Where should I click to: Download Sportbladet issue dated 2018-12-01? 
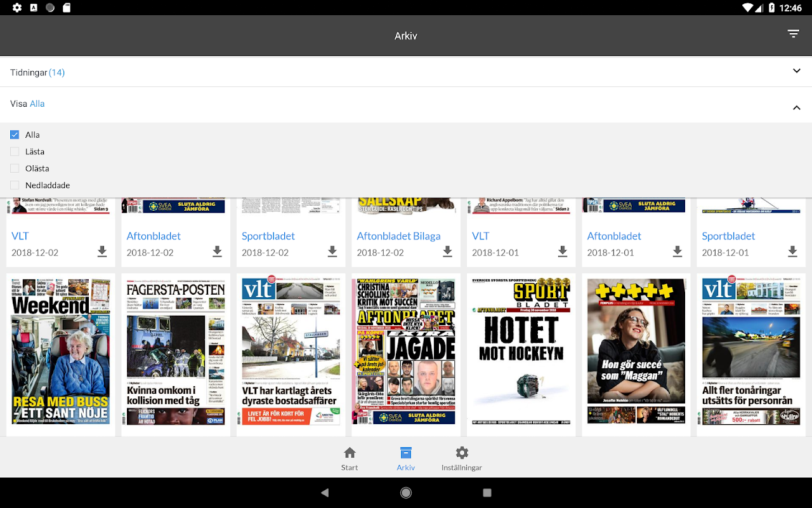(792, 252)
